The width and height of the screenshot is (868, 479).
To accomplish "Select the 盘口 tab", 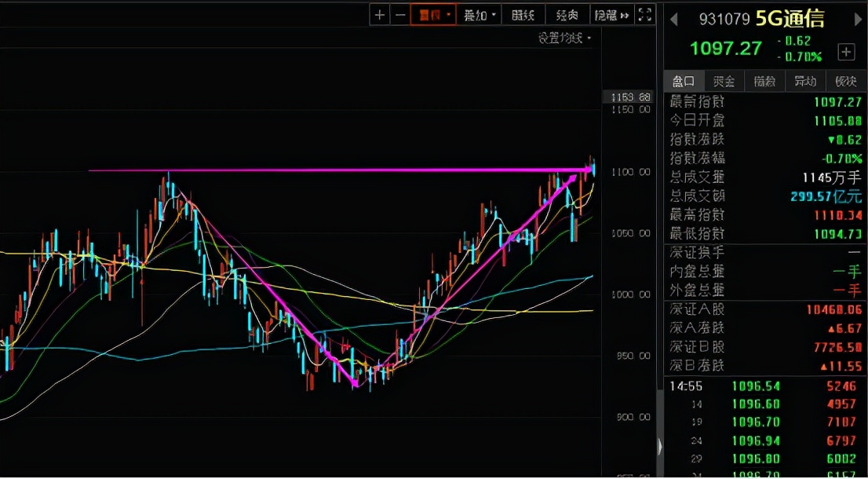I will (x=684, y=81).
